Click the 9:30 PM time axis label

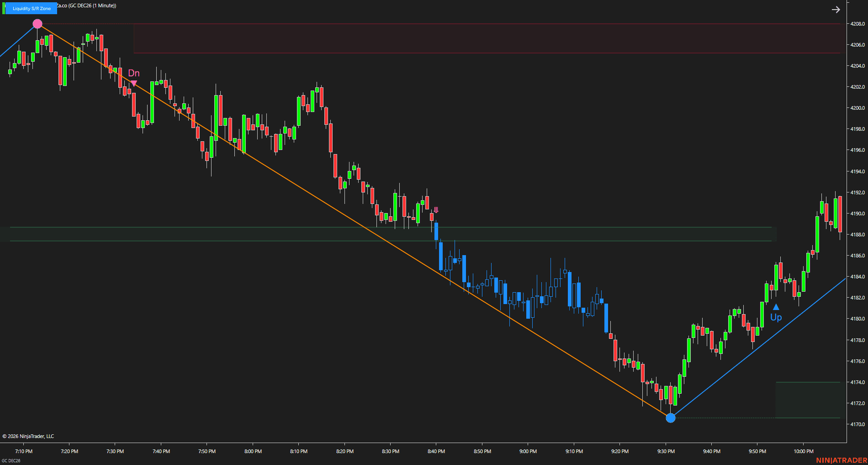pyautogui.click(x=666, y=451)
